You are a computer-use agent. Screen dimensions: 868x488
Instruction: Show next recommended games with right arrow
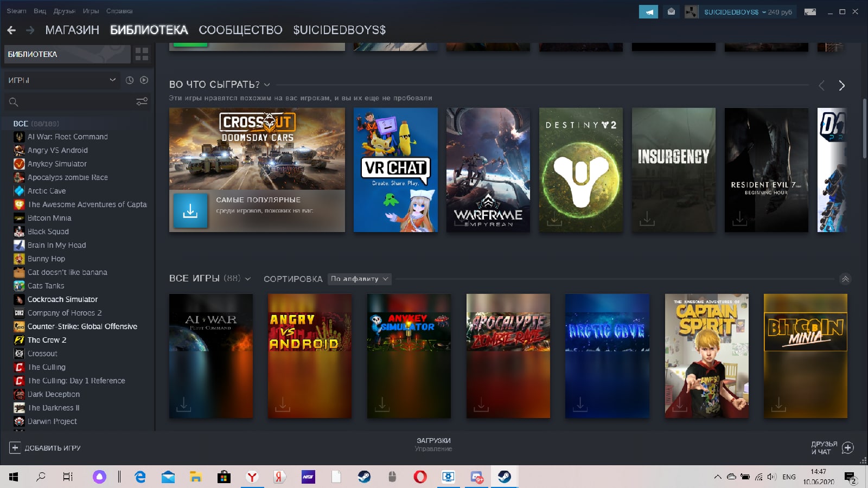(841, 86)
